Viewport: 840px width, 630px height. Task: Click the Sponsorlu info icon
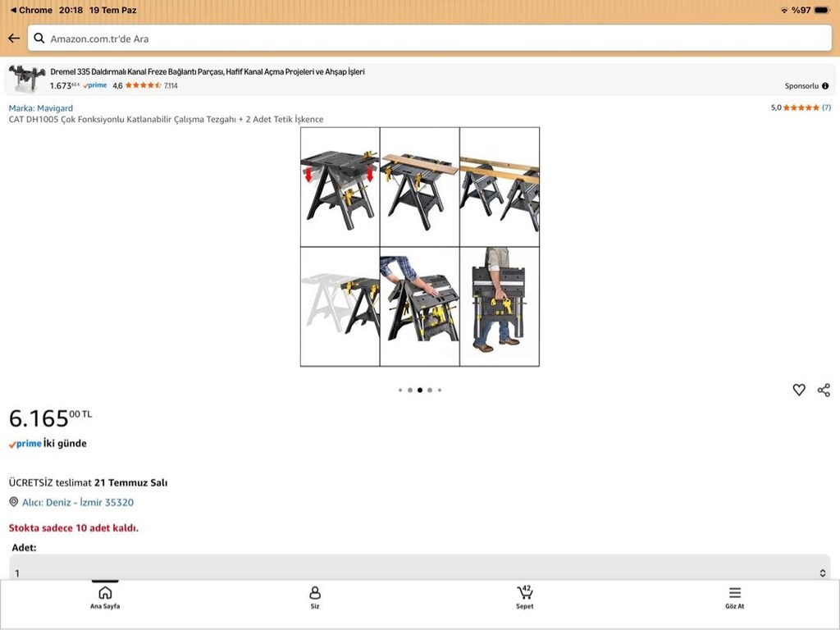tap(825, 85)
